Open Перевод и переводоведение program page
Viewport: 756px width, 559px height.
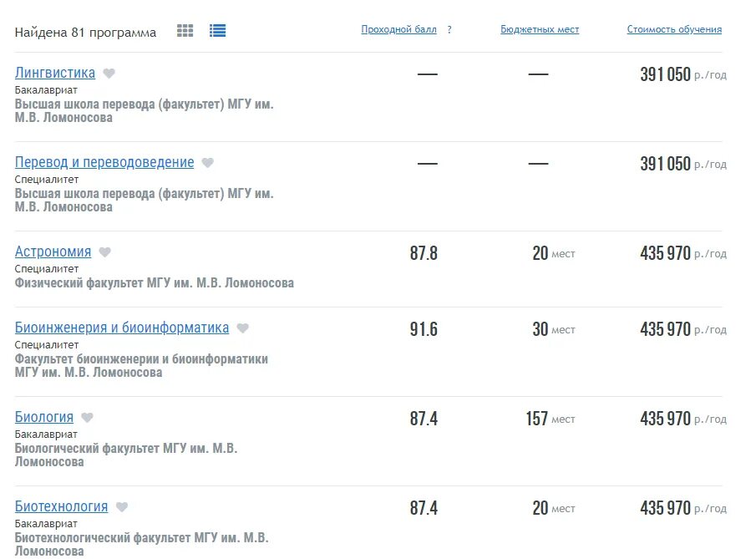104,162
